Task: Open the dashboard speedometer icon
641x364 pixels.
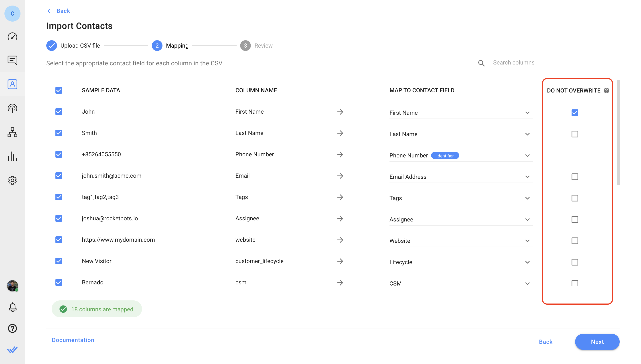Action: click(12, 37)
